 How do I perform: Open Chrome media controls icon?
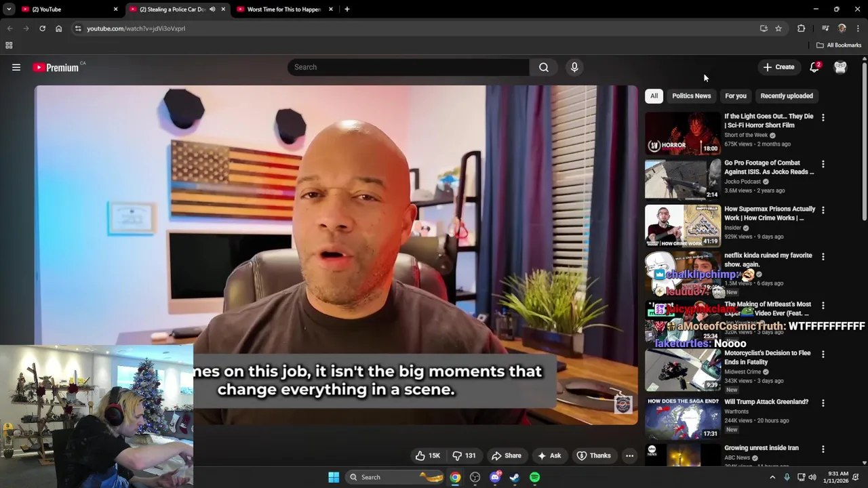tap(825, 28)
